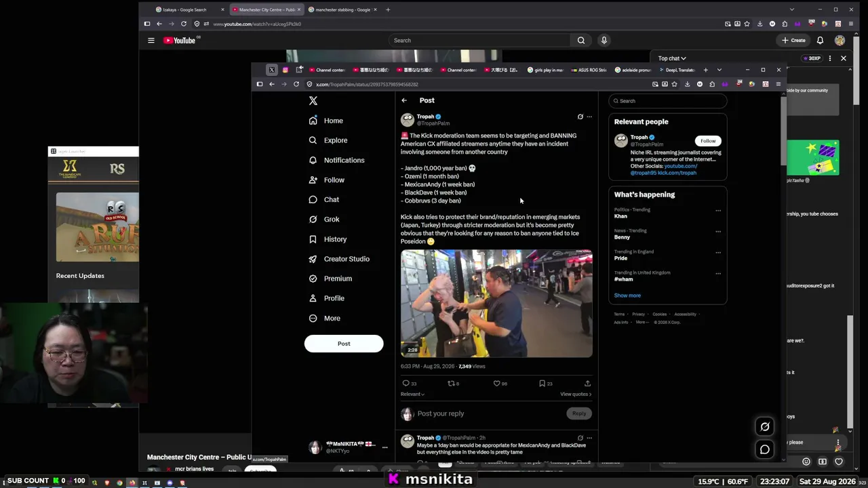
Task: Follow Tropah in Relevant people
Action: 708,141
